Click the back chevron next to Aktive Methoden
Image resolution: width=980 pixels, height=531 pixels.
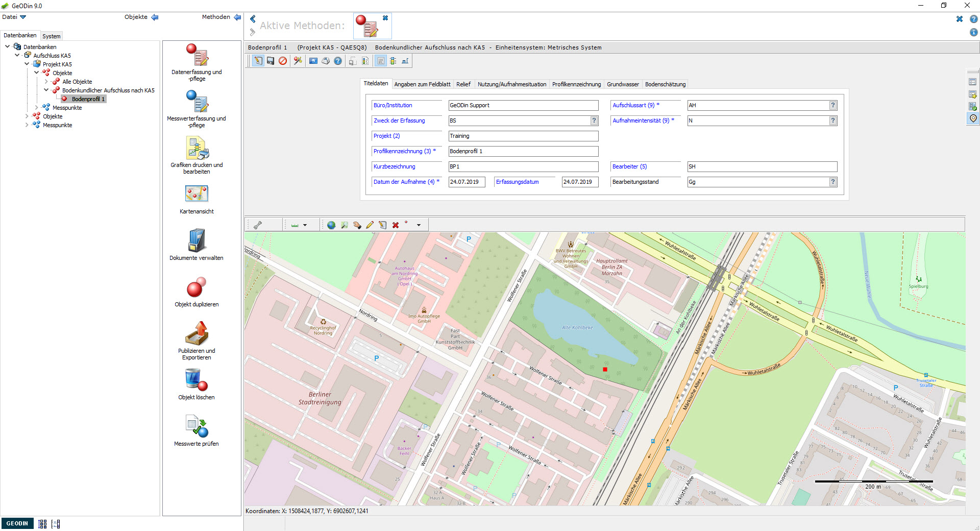pos(253,19)
